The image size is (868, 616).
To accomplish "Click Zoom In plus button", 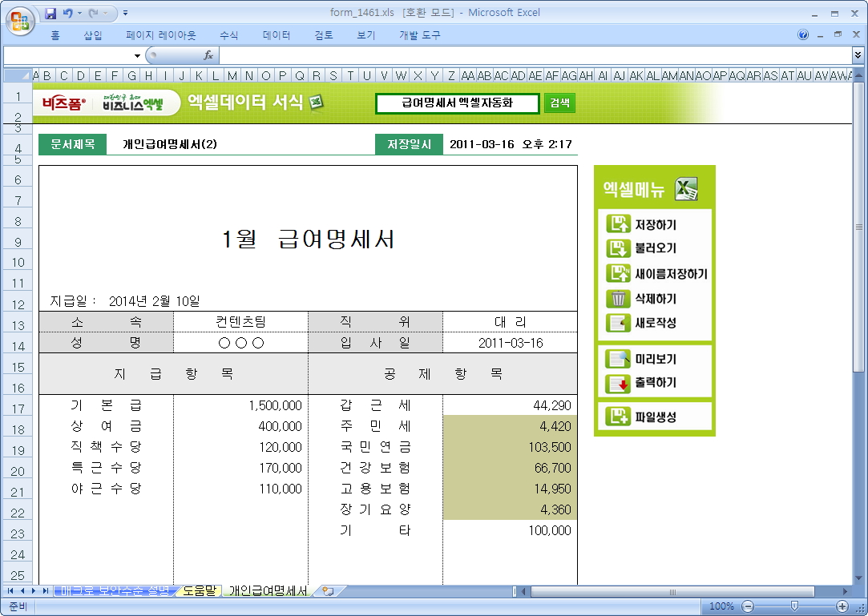I will (842, 606).
